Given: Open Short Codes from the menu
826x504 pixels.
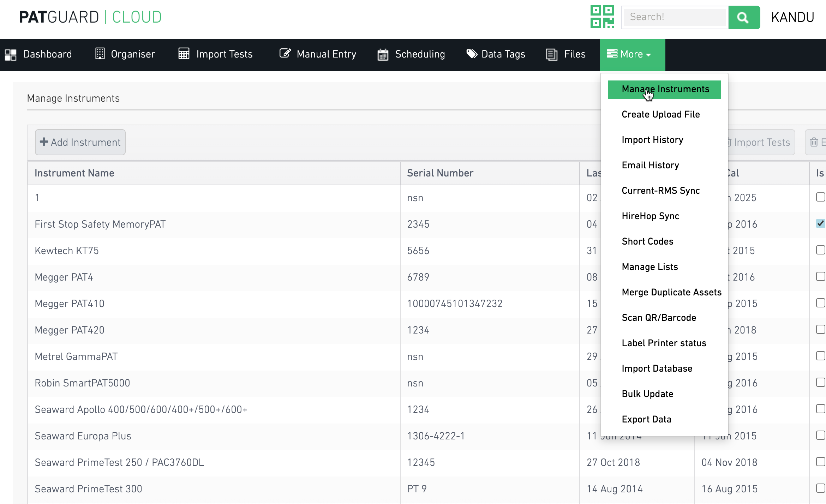Looking at the screenshot, I should pos(647,241).
